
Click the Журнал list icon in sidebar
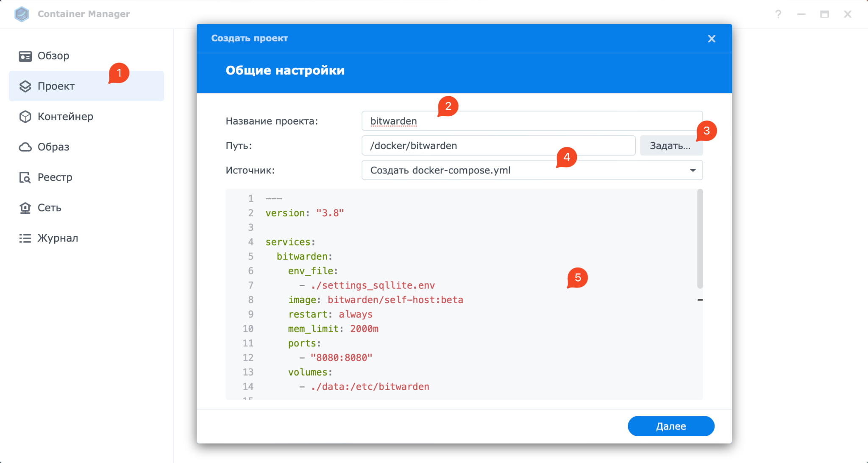click(25, 238)
